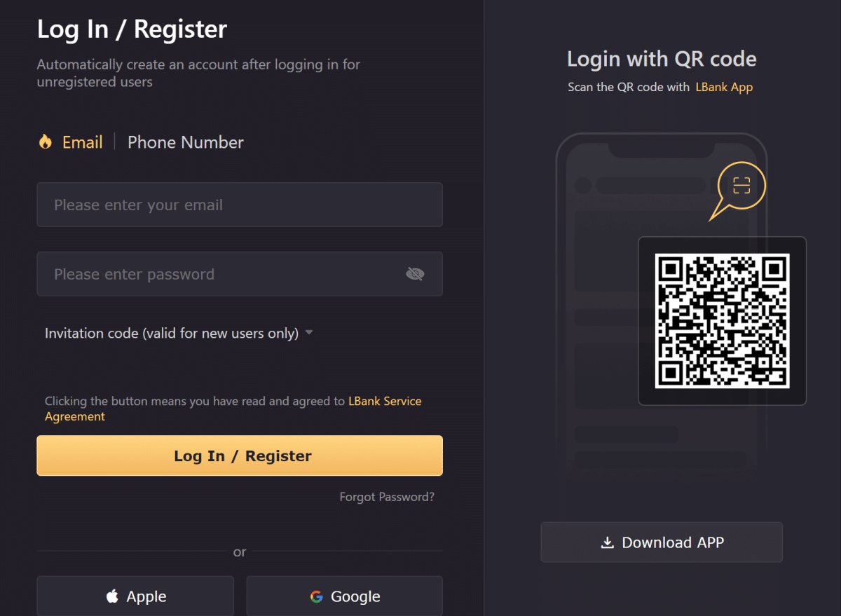
Task: Click the orange Log In / Register button
Action: 240,456
